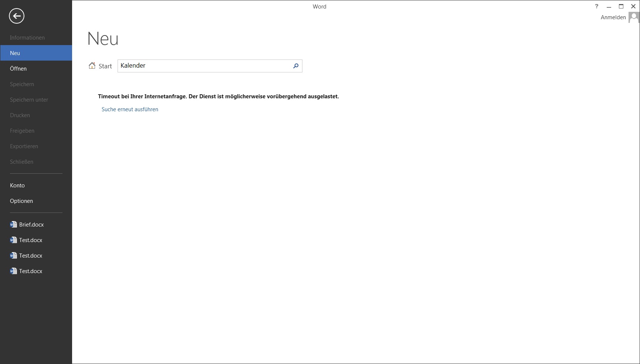
Task: Click the back arrow to return to document
Action: [17, 16]
